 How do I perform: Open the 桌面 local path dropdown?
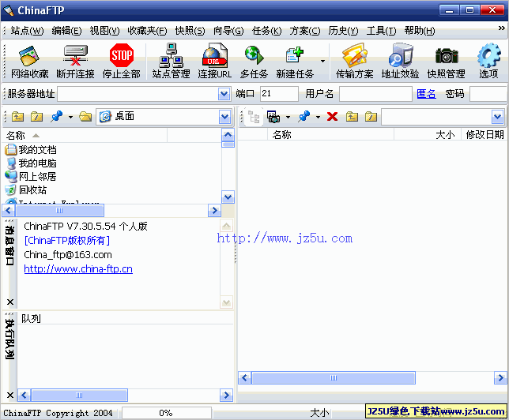point(225,117)
